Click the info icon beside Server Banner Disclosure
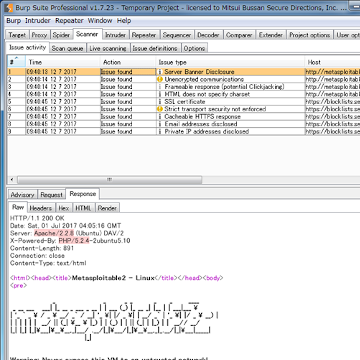Screen dimensions: 360x360 (160, 72)
